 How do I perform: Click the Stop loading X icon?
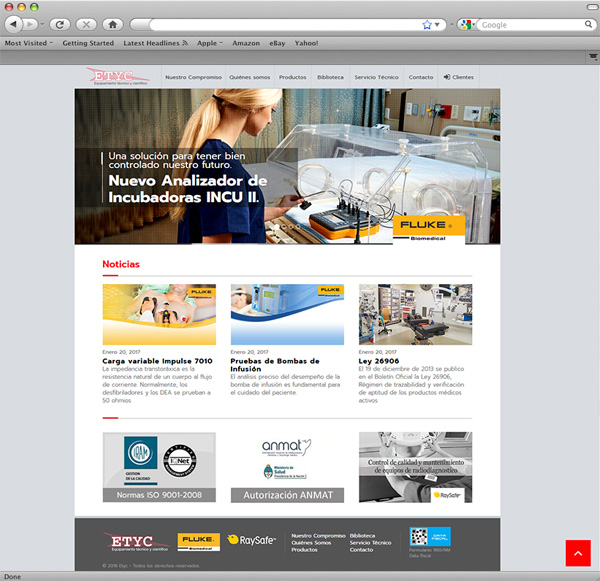pyautogui.click(x=87, y=24)
